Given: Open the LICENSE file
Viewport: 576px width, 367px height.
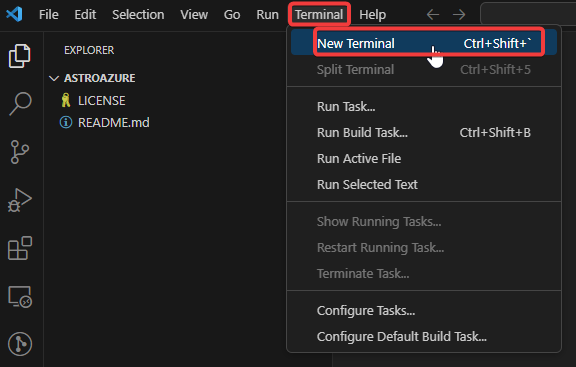Looking at the screenshot, I should coord(101,101).
